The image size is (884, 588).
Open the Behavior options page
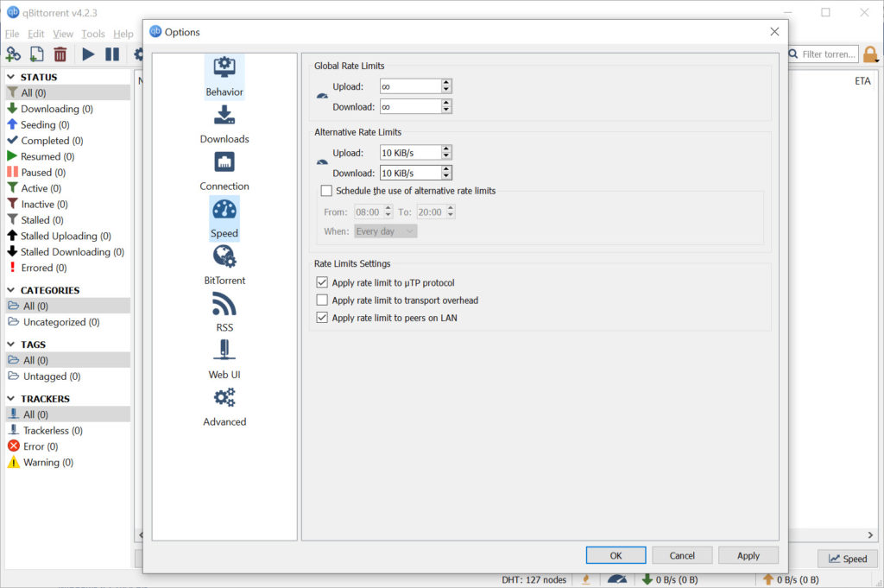point(224,77)
